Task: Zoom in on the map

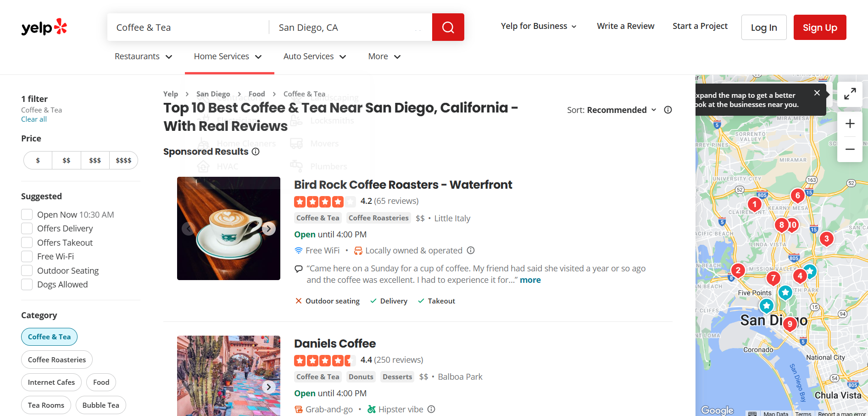Action: (850, 124)
